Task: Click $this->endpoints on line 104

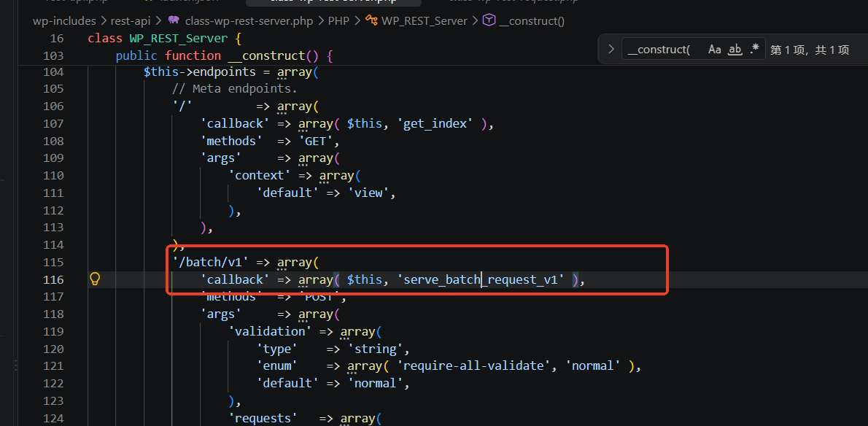Action: 199,72
